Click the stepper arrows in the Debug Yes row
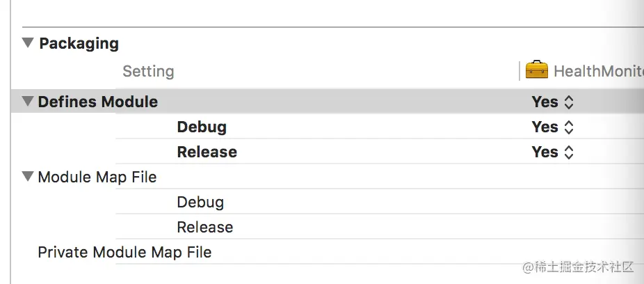This screenshot has height=284, width=644. click(568, 127)
